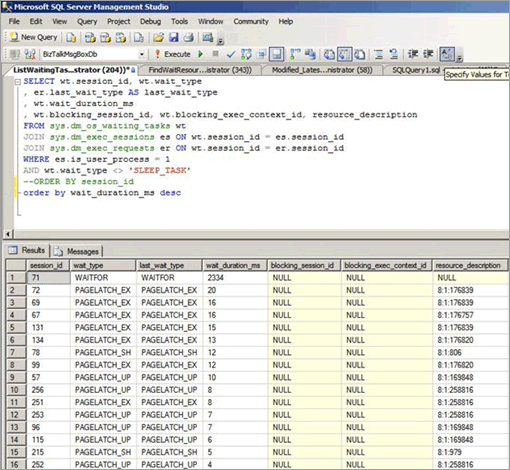
Task: Open file using the folder icon
Action: [x=158, y=37]
